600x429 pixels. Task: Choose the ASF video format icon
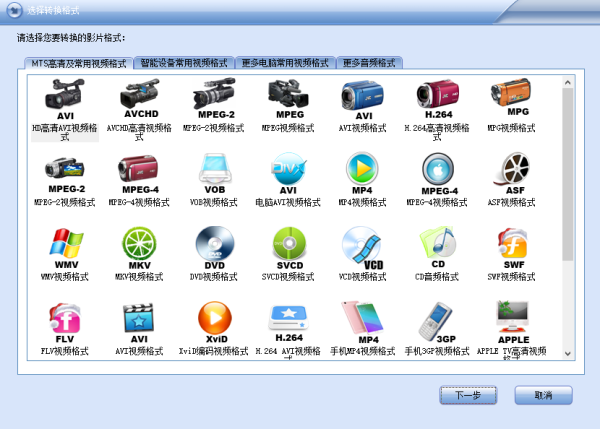(514, 170)
